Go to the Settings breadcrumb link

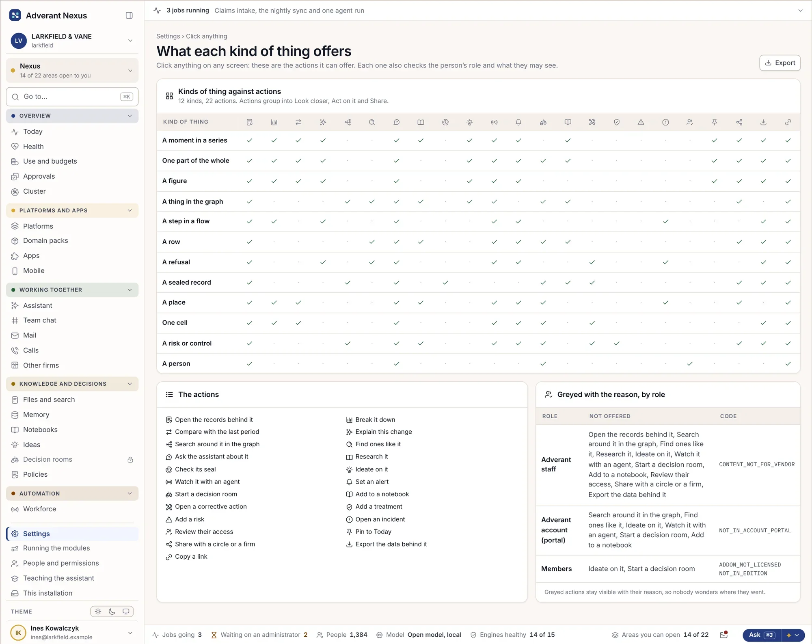(x=168, y=36)
